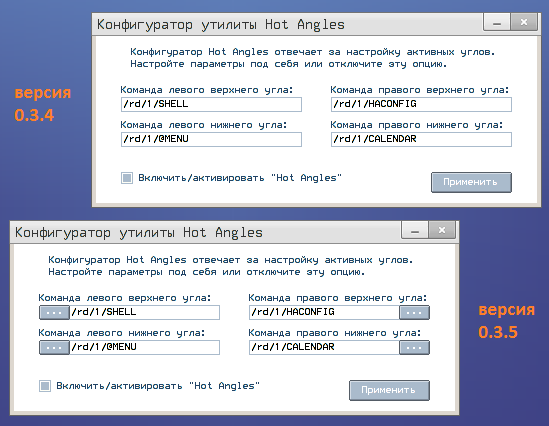Screen dimensions: 549x426
Task: Click Применить button in version 0.3.5 window
Action: tap(389, 390)
